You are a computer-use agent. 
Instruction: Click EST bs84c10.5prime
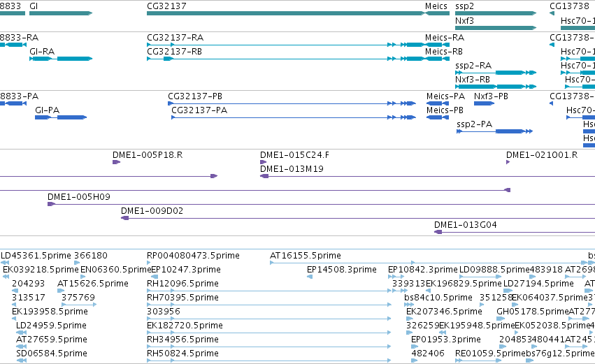pyautogui.click(x=438, y=298)
